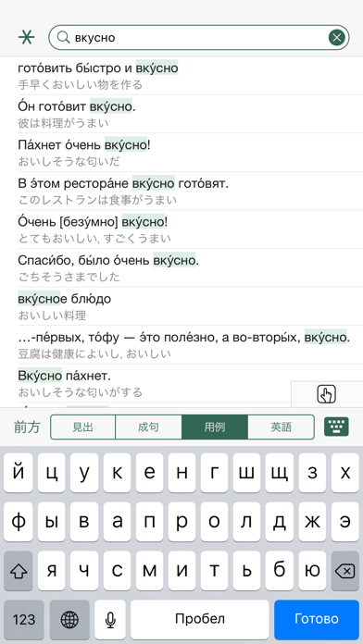The width and height of the screenshot is (363, 644).
Task: Tap the г key
Action: [214, 473]
